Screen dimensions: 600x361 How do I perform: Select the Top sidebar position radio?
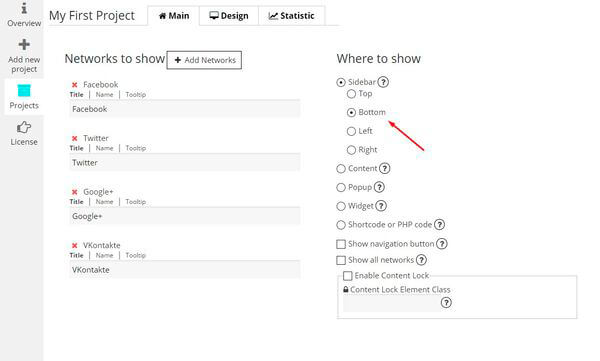[351, 94]
